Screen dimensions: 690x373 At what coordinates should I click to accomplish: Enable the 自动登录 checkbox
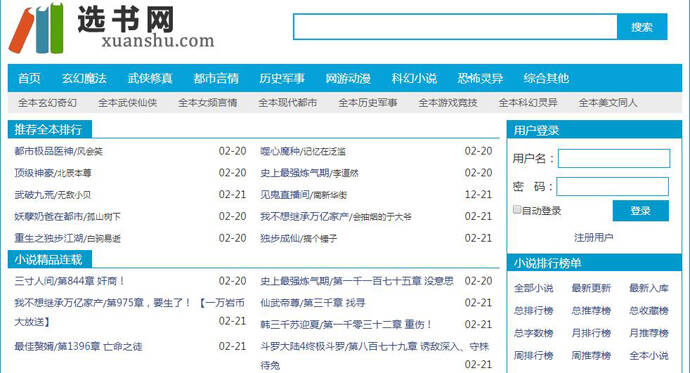tap(517, 210)
